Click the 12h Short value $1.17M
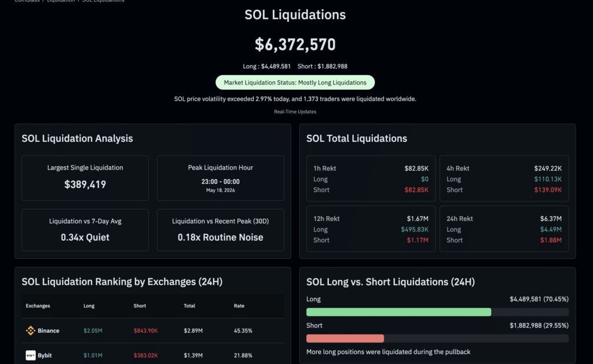593x364 pixels. coord(418,240)
